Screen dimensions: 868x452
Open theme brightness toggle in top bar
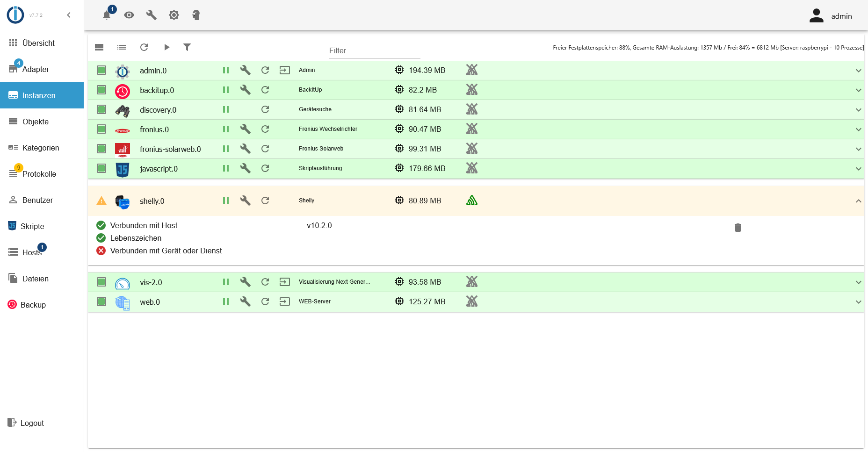[x=174, y=15]
